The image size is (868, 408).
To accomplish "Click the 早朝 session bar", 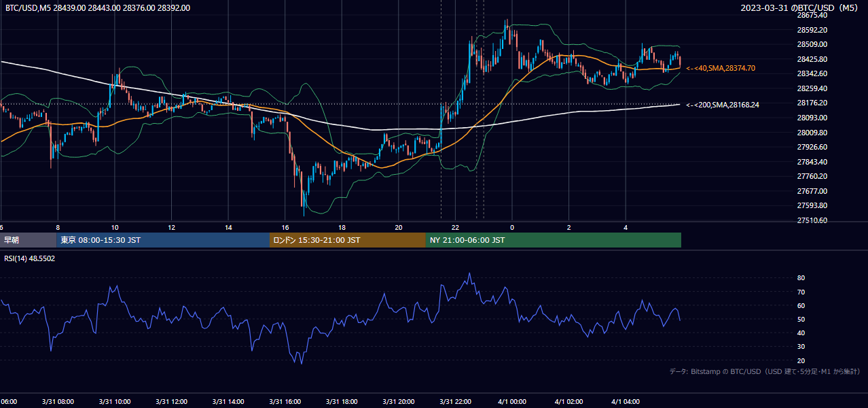I will click(x=28, y=240).
